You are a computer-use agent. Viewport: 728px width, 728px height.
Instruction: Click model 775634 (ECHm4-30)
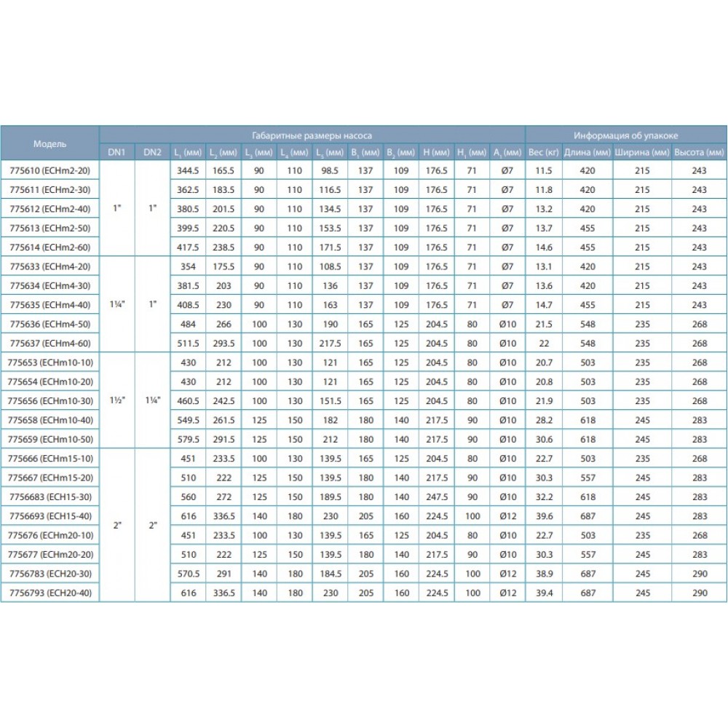coord(50,285)
